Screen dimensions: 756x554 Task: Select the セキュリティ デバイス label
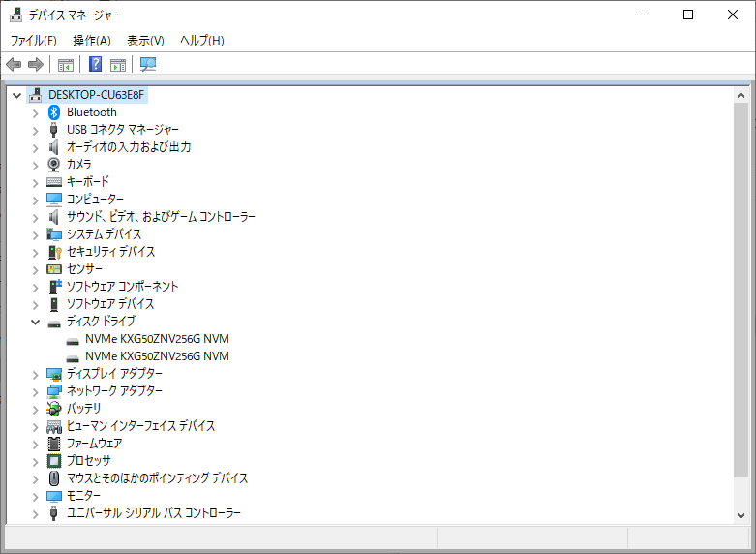111,252
